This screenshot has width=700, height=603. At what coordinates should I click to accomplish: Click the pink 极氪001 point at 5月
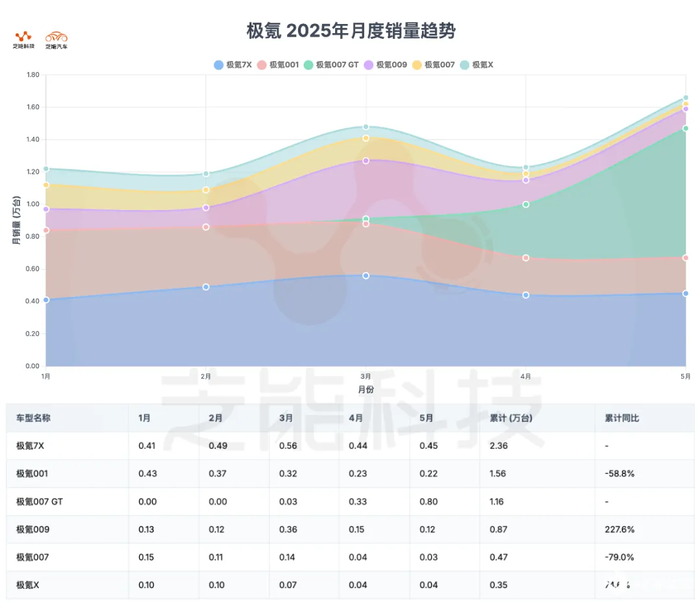click(x=686, y=257)
